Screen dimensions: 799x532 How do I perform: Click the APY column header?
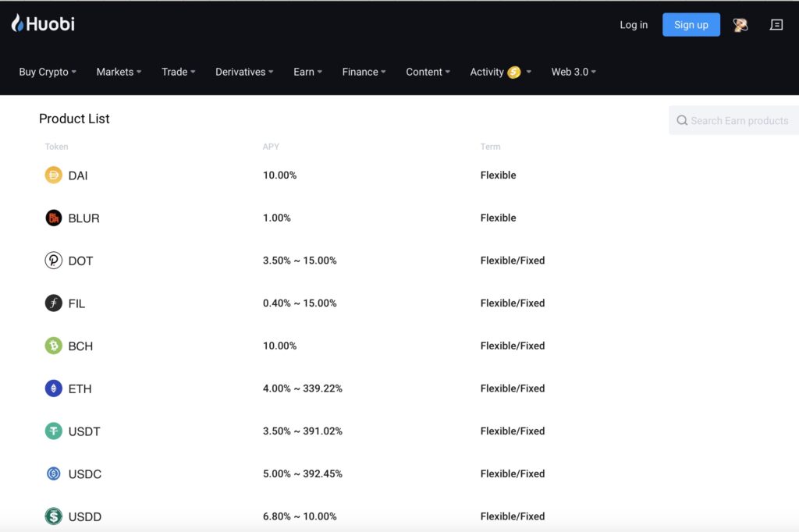tap(271, 146)
